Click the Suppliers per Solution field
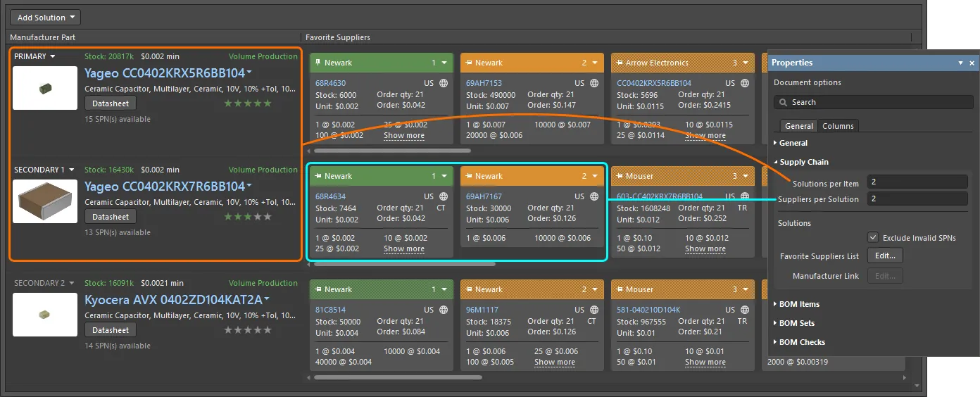The image size is (980, 397). point(917,198)
